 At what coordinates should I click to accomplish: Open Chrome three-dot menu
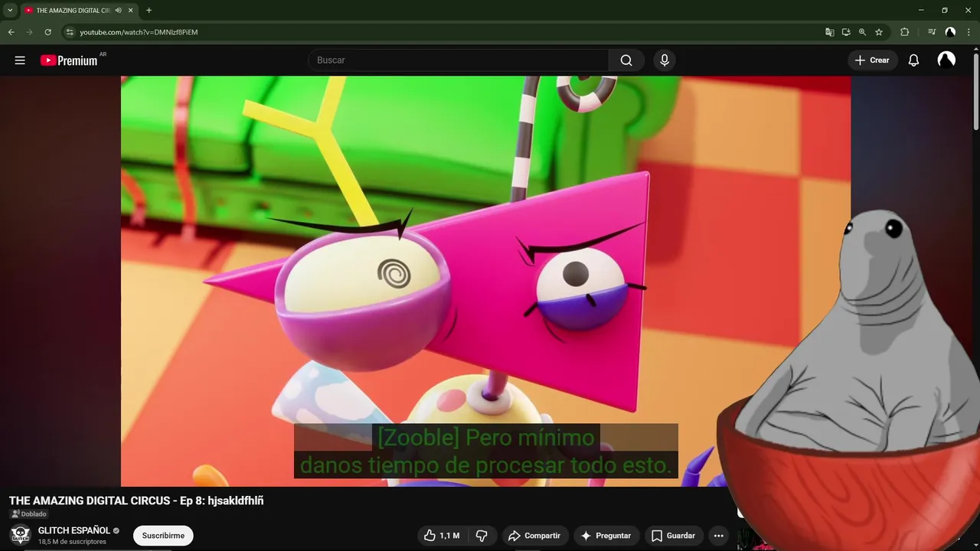click(x=969, y=32)
